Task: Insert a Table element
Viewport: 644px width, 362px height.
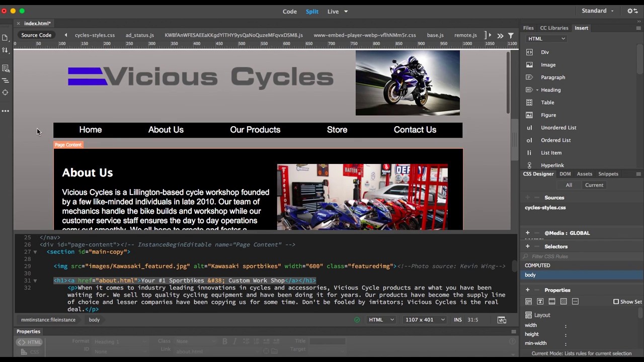Action: click(x=547, y=103)
